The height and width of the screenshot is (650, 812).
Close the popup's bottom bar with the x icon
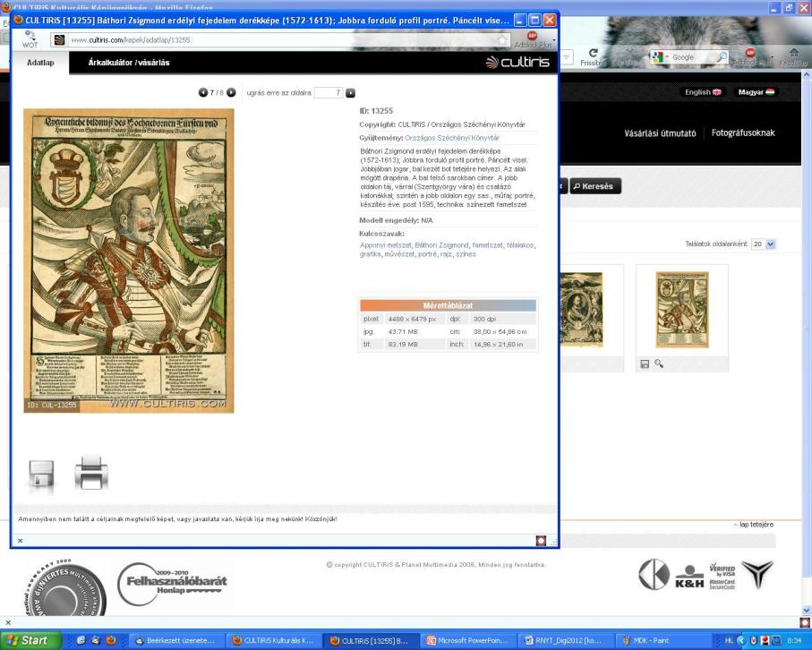pyautogui.click(x=21, y=541)
